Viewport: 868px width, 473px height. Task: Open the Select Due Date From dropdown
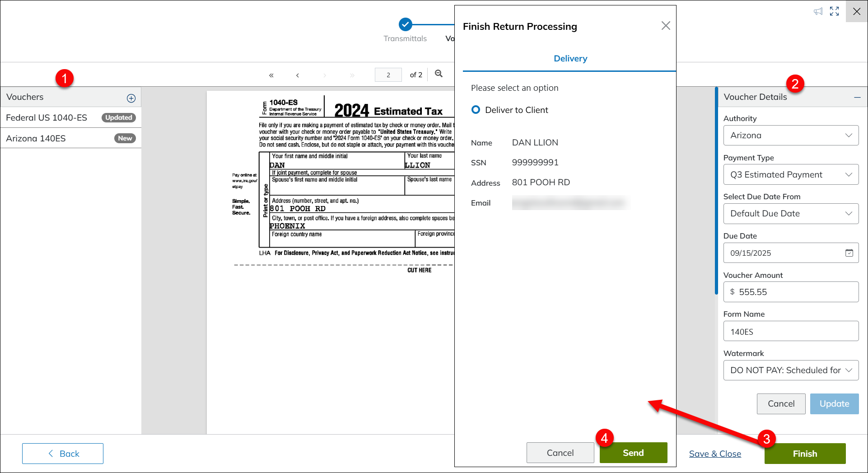tap(791, 214)
